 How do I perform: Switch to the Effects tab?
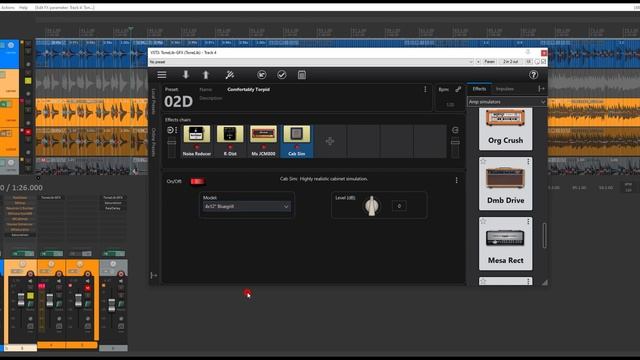tap(479, 89)
